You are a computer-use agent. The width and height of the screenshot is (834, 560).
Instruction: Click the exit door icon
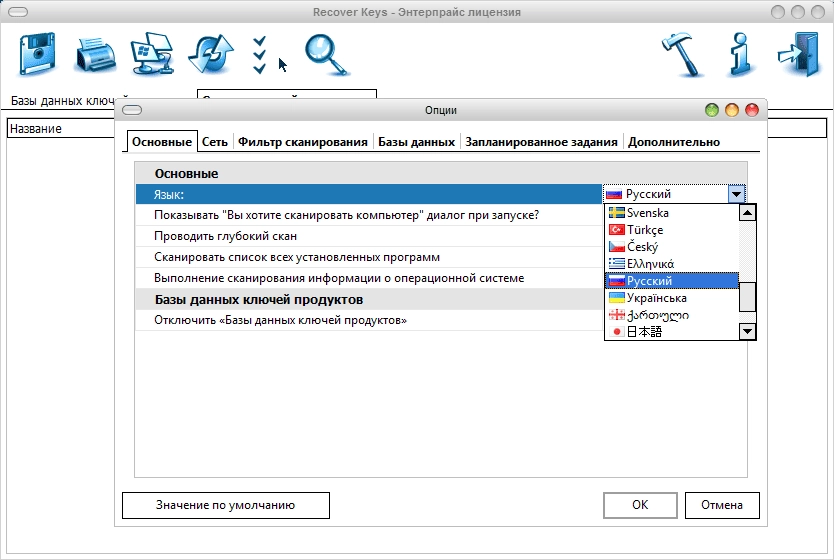[x=798, y=54]
